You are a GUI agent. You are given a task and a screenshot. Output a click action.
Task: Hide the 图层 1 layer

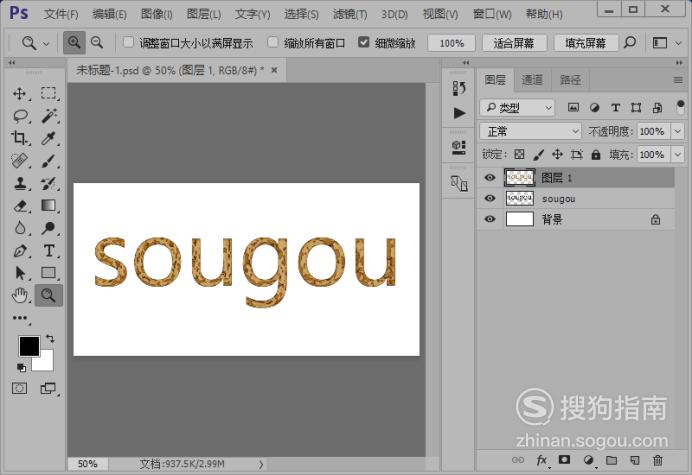(x=489, y=177)
